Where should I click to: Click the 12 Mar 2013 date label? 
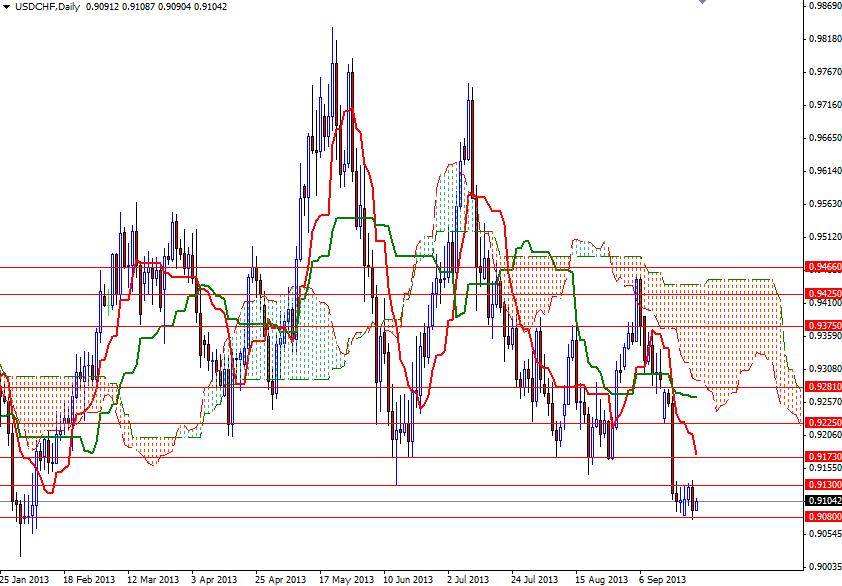pyautogui.click(x=152, y=579)
